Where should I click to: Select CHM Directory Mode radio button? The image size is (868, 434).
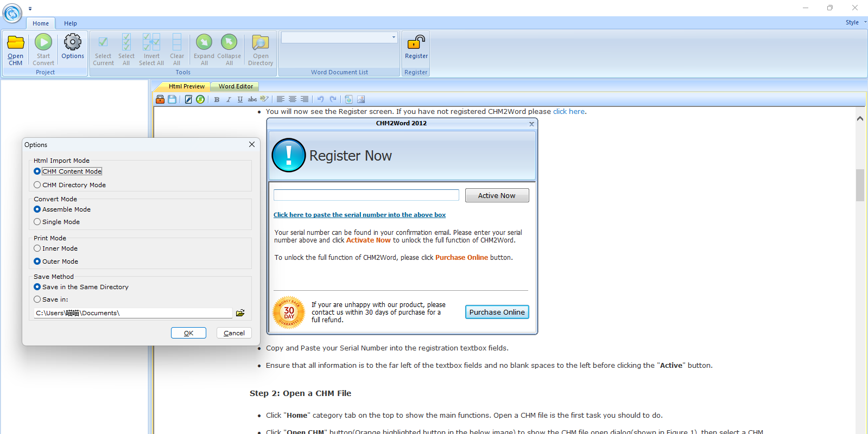pos(37,185)
